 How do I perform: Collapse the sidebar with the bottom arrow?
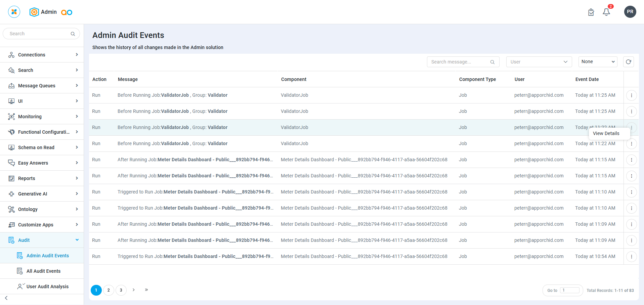point(6,298)
